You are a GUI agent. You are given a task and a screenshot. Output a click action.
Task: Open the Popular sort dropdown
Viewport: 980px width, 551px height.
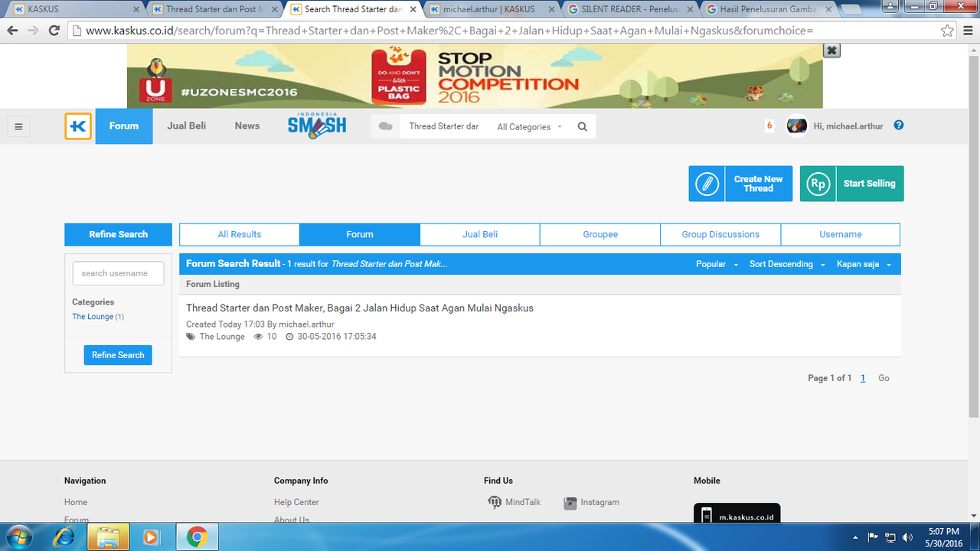[x=717, y=264]
